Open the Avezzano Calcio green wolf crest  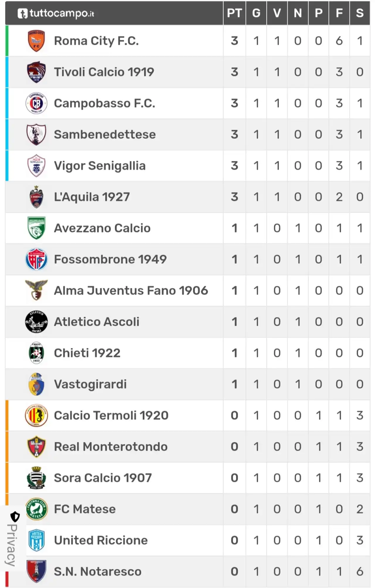36,228
